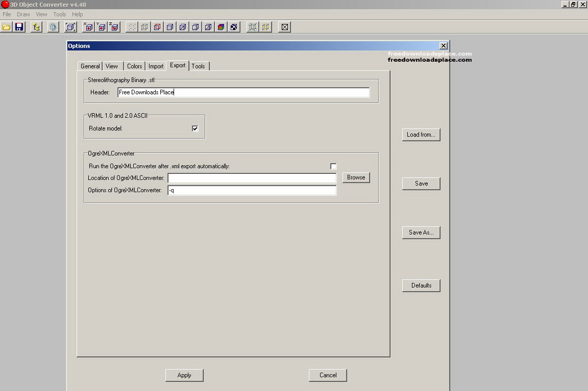
Task: Click the Save As... button
Action: [421, 232]
